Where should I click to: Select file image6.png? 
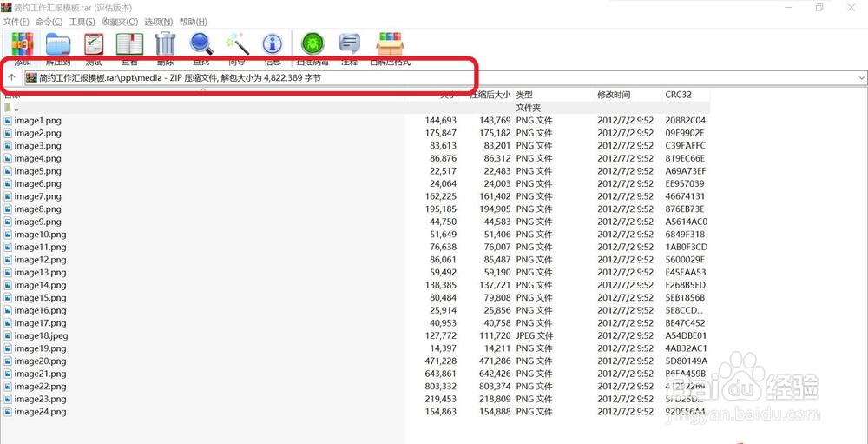click(37, 183)
